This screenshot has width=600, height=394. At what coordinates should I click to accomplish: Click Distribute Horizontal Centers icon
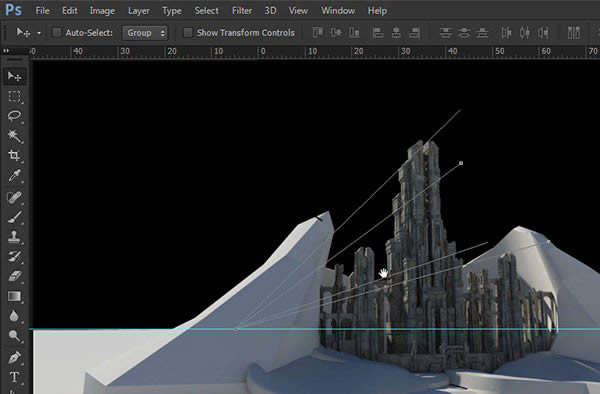coord(525,33)
